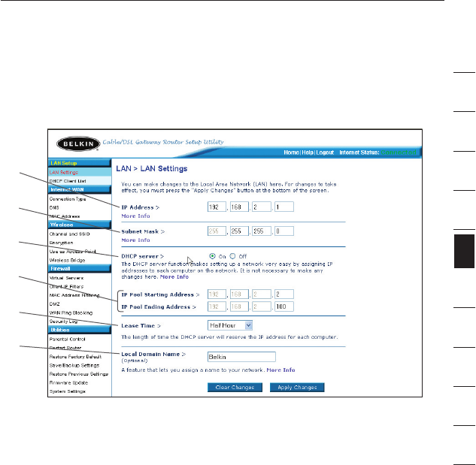Click the Firewall section header
The height and width of the screenshot is (465, 476).
tap(80, 269)
